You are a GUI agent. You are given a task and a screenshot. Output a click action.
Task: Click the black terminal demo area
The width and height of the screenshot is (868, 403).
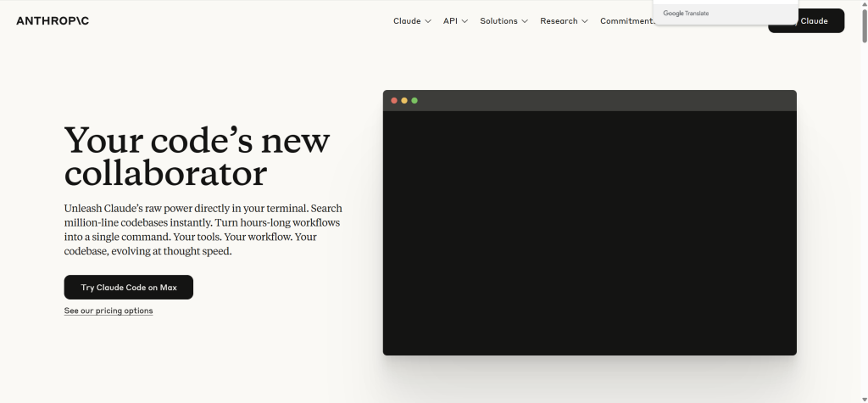click(590, 232)
